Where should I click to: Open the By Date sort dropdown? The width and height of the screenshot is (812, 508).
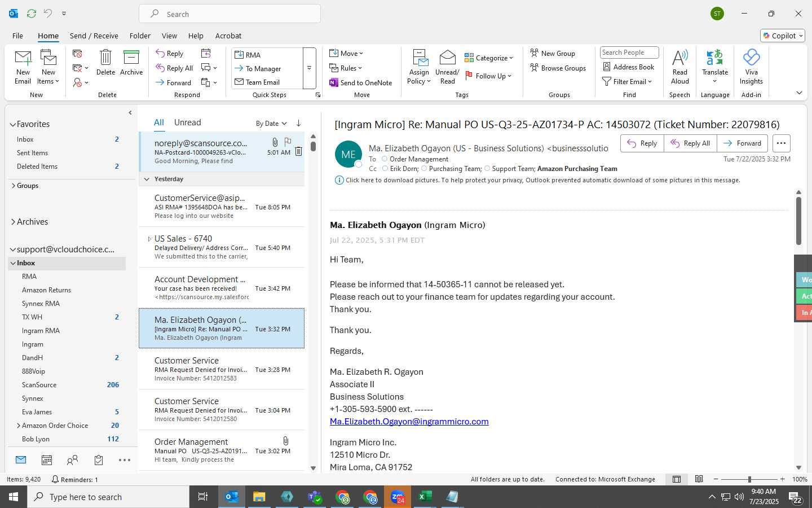[271, 124]
